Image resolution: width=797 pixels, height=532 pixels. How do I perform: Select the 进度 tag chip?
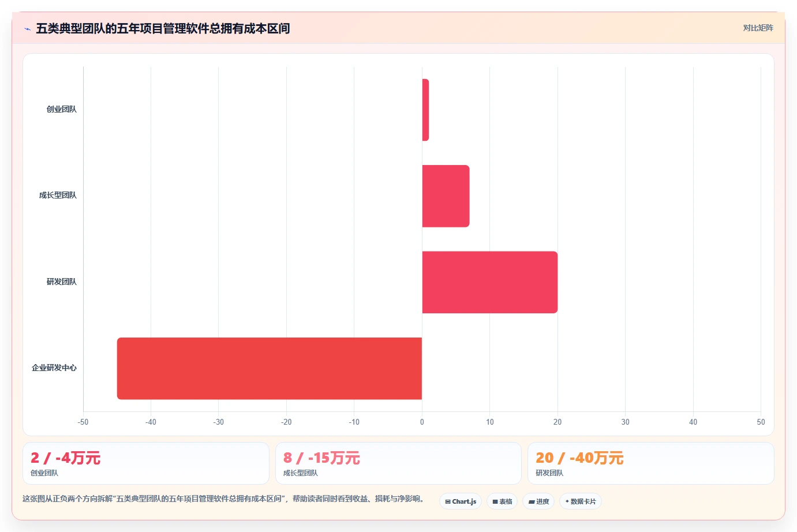pos(538,501)
